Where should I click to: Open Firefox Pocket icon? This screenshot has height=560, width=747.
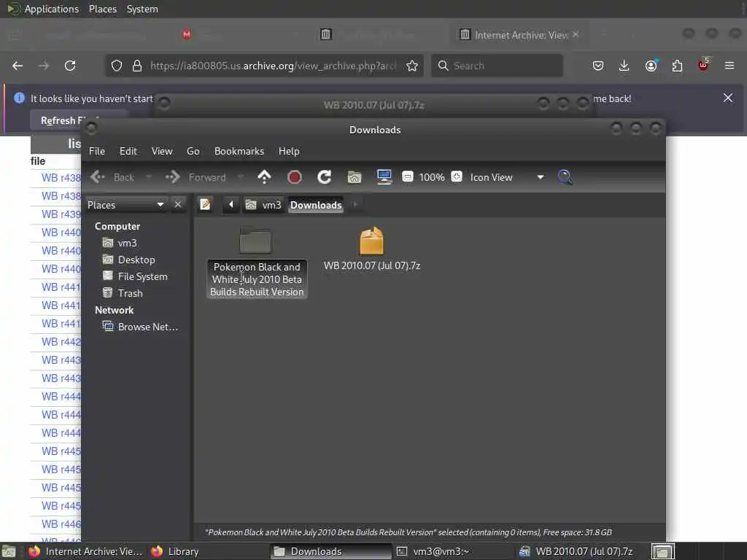(598, 66)
